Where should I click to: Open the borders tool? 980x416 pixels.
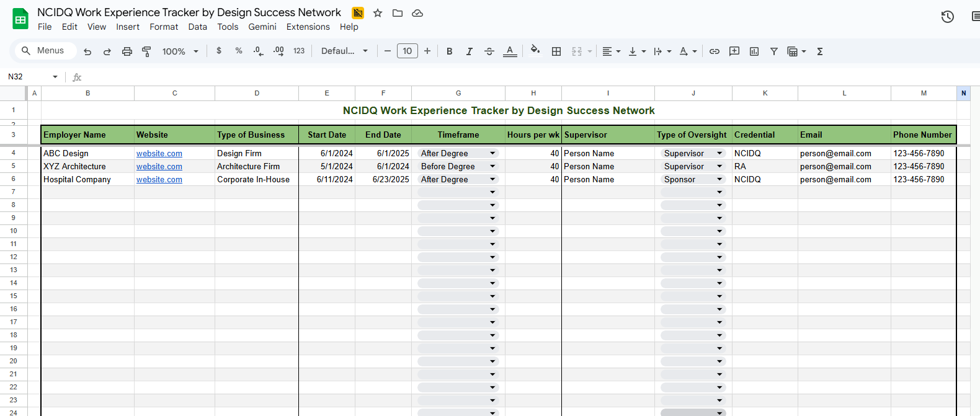pyautogui.click(x=556, y=51)
